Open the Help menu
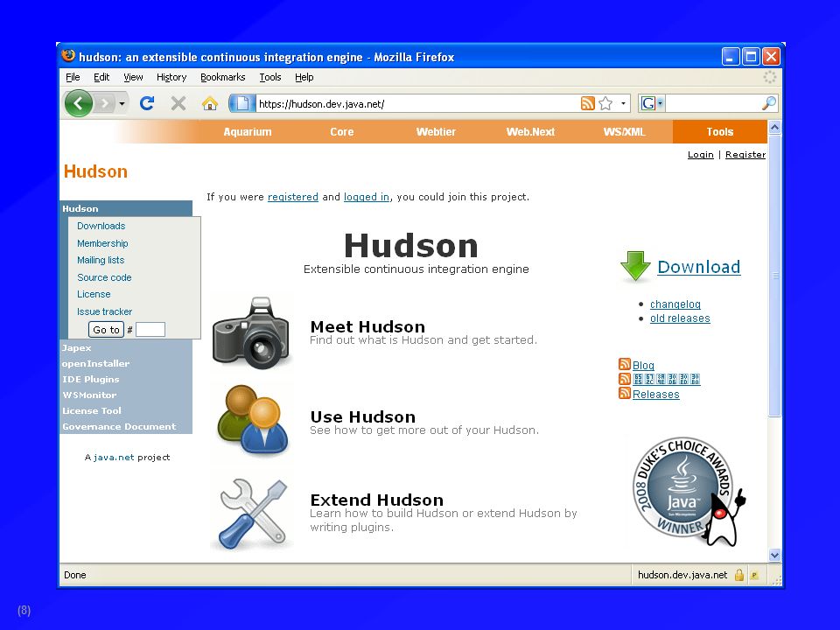 304,77
